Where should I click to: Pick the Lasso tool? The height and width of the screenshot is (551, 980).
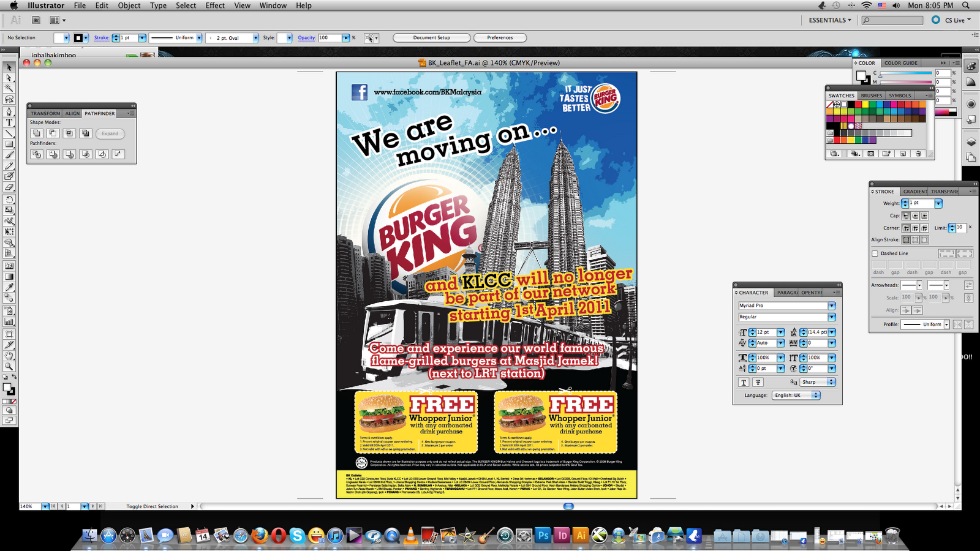(x=9, y=99)
